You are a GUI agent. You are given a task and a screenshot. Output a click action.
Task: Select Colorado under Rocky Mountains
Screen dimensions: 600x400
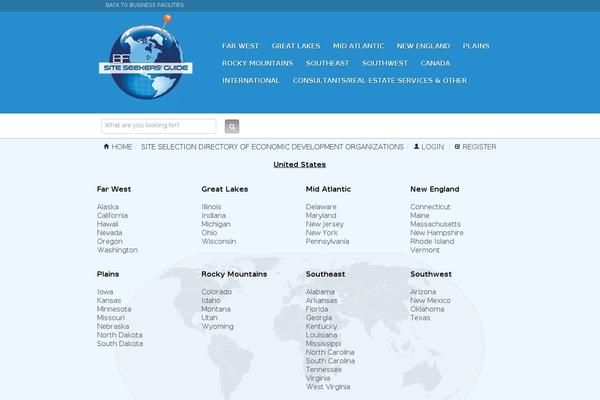pyautogui.click(x=217, y=292)
